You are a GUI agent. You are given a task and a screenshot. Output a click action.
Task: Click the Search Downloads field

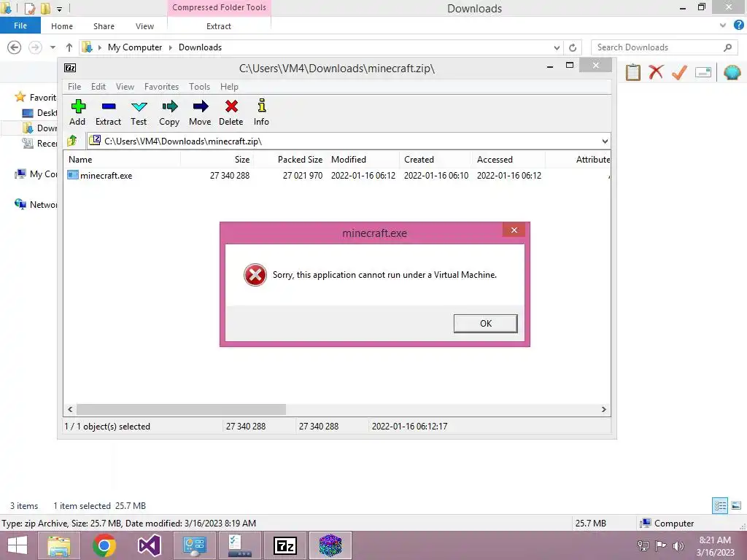tap(664, 47)
